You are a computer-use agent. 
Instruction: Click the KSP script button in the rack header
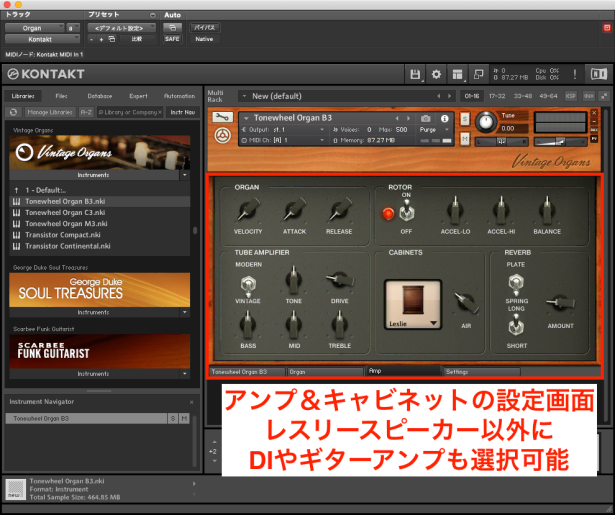point(571,96)
